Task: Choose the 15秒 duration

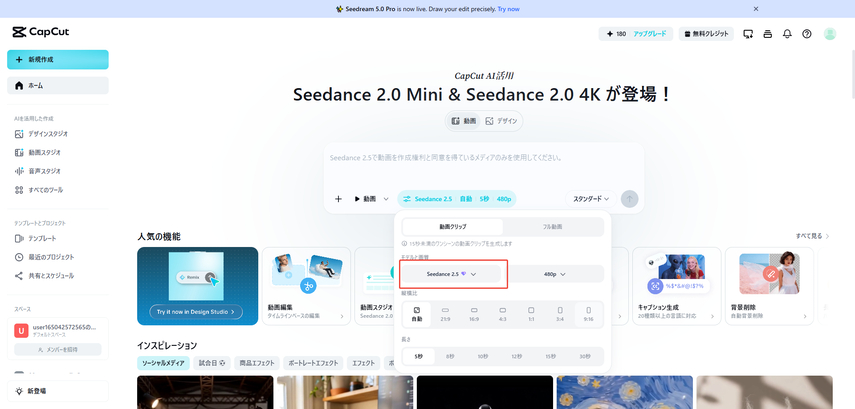Action: (x=551, y=357)
